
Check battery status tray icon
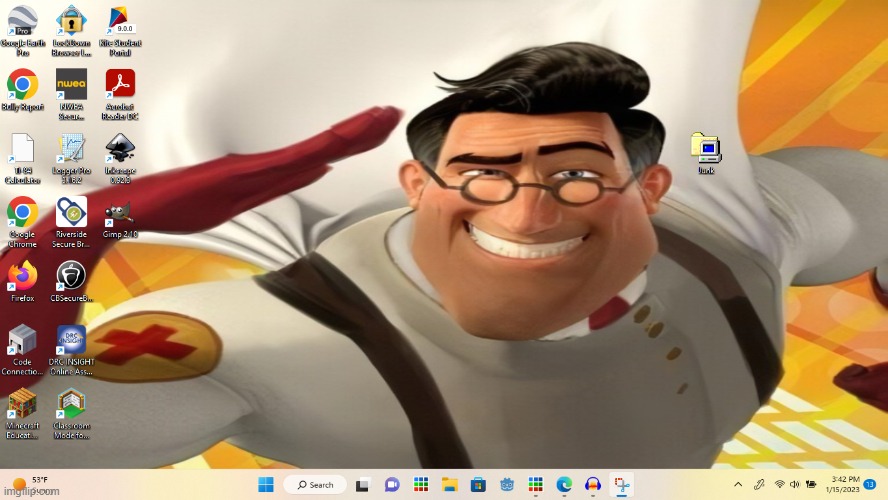click(x=811, y=485)
